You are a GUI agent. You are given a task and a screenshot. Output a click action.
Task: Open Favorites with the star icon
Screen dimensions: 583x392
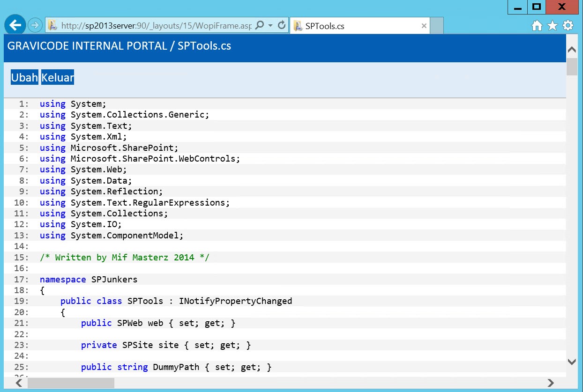(x=553, y=26)
